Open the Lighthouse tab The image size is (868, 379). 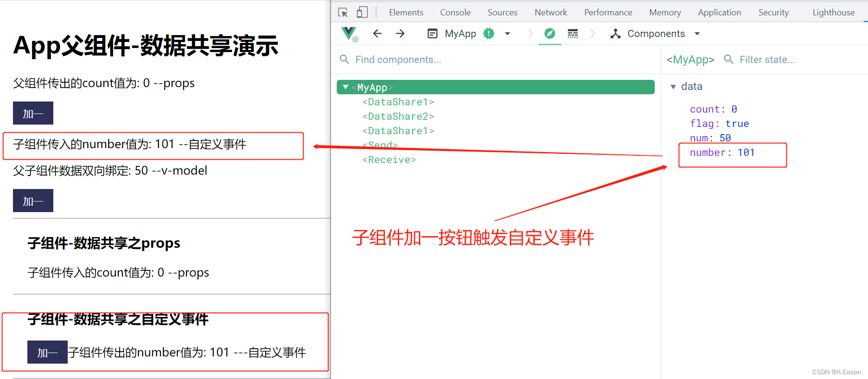pyautogui.click(x=833, y=13)
